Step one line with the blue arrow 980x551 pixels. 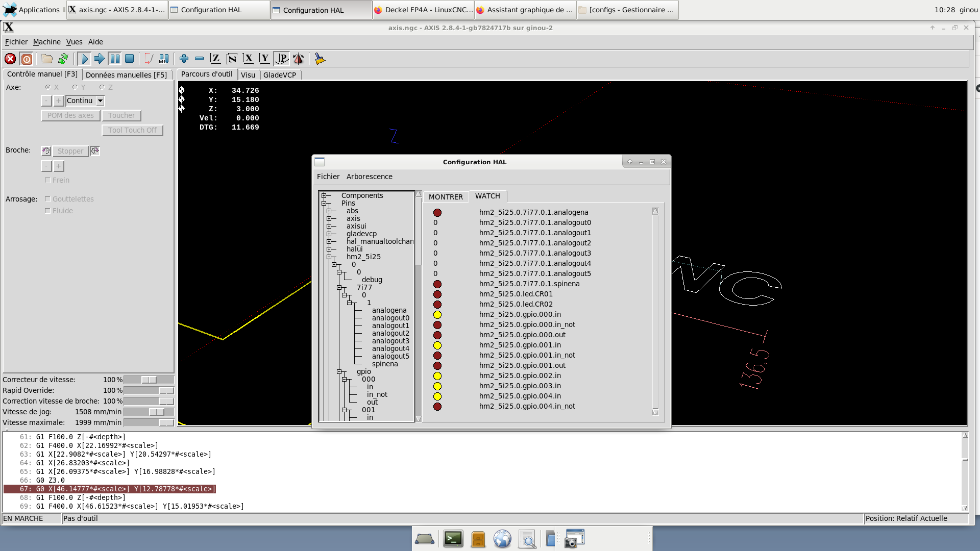point(99,59)
